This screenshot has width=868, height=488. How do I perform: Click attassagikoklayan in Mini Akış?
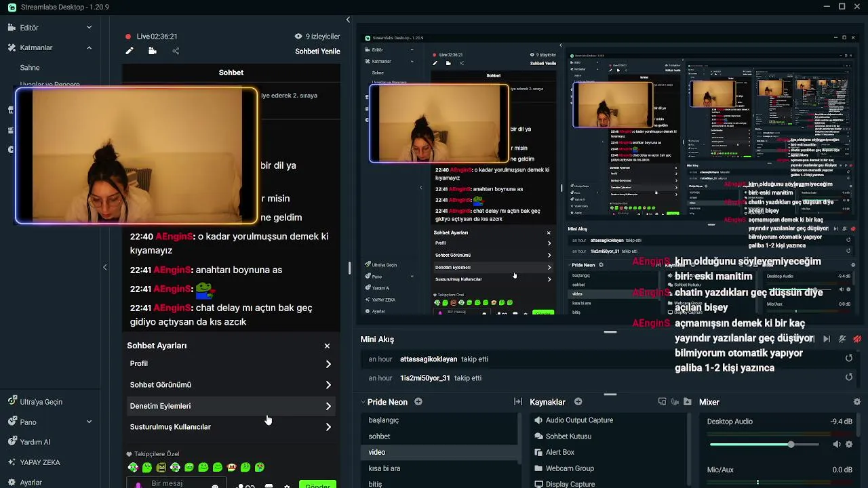coord(429,359)
